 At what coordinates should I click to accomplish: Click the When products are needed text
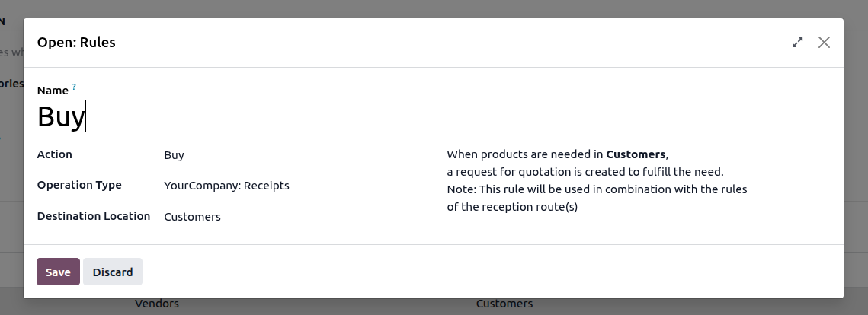pos(525,154)
